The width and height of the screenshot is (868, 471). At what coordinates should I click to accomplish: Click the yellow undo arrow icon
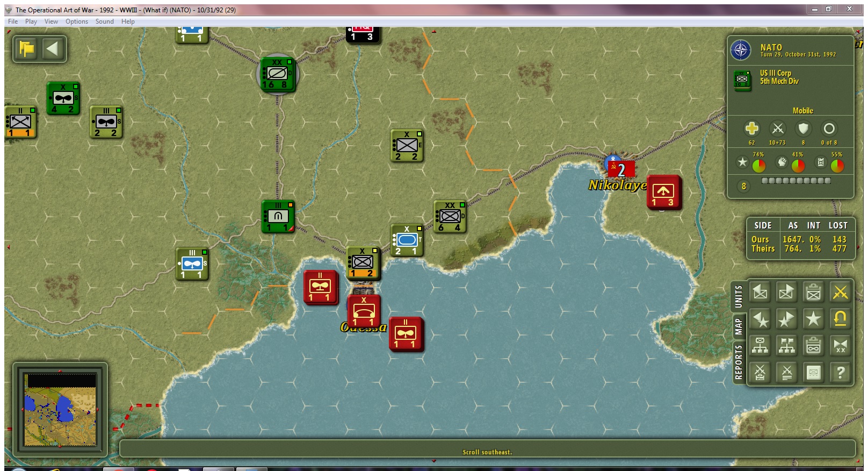840,319
